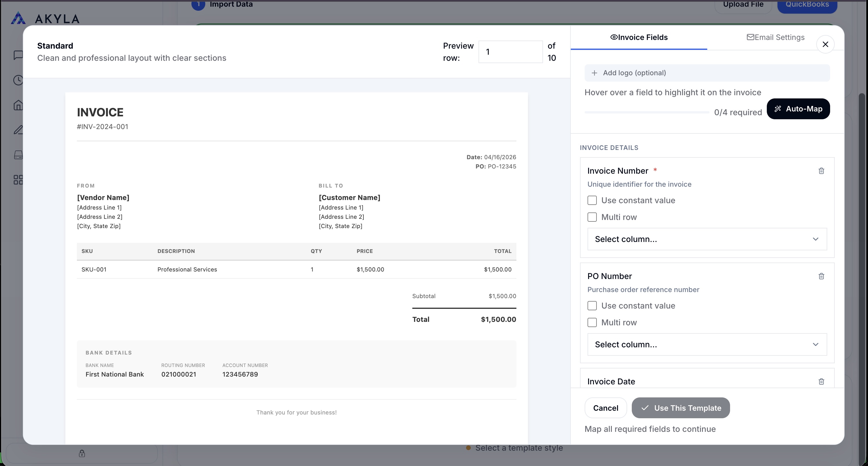The width and height of the screenshot is (868, 466).
Task: Check Multi row under Invoice Number
Action: [592, 217]
